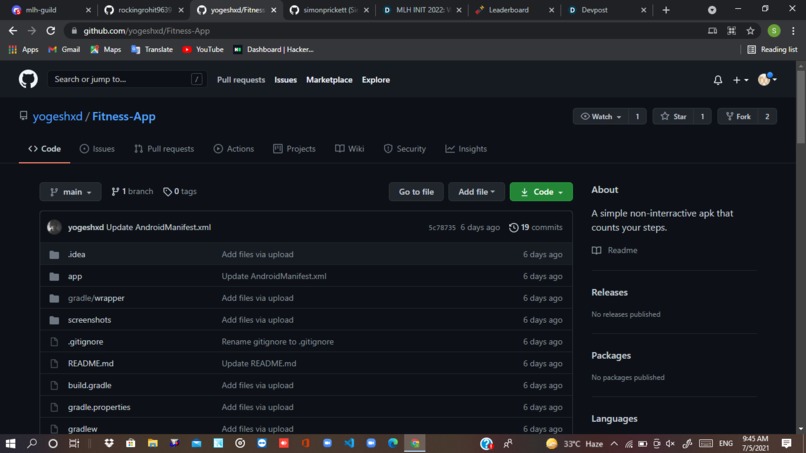Click the Rename gitignore to .gitignore commit message
The image size is (806, 453).
(x=278, y=341)
